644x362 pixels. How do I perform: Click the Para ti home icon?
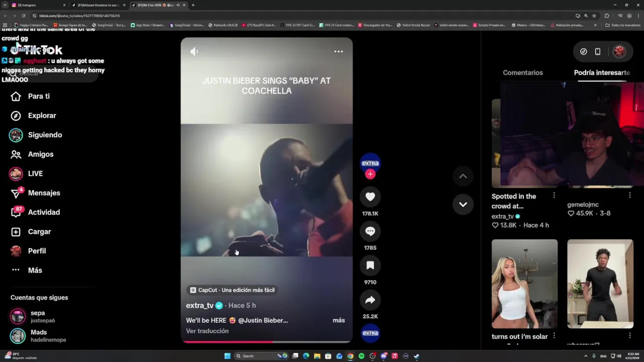(16, 97)
